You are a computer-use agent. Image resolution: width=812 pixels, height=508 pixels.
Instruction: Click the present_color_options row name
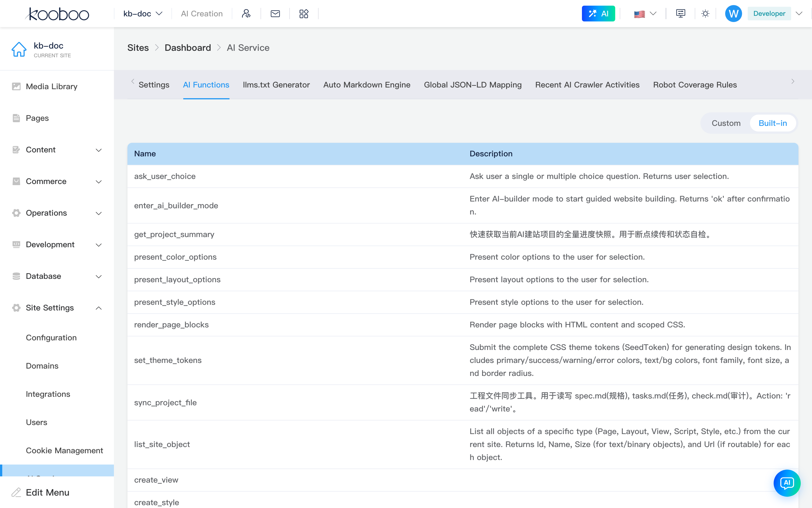175,257
